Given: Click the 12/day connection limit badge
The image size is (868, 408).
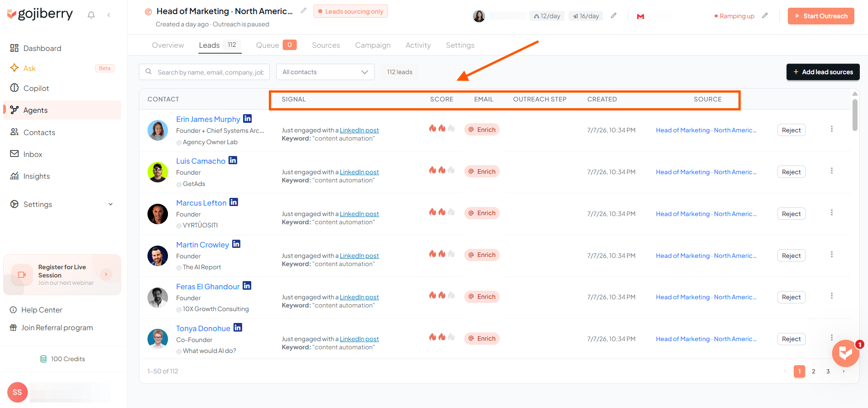Looking at the screenshot, I should click(x=547, y=16).
